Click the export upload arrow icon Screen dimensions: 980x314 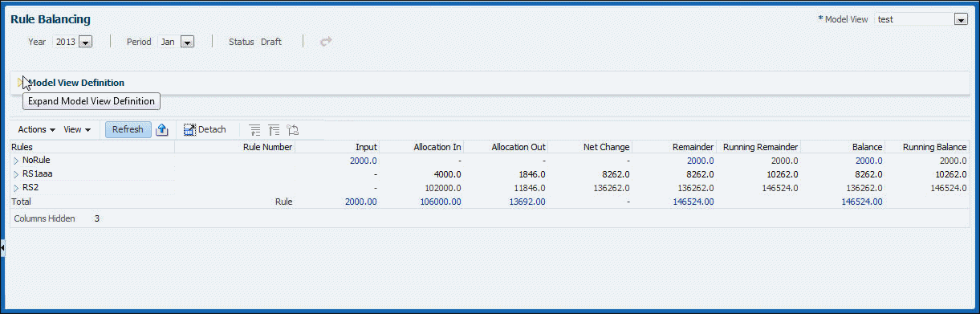point(162,129)
